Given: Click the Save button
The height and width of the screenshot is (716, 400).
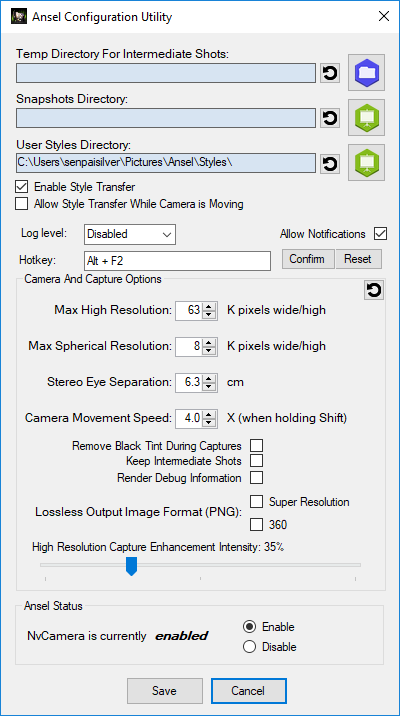Looking at the screenshot, I should tap(164, 691).
